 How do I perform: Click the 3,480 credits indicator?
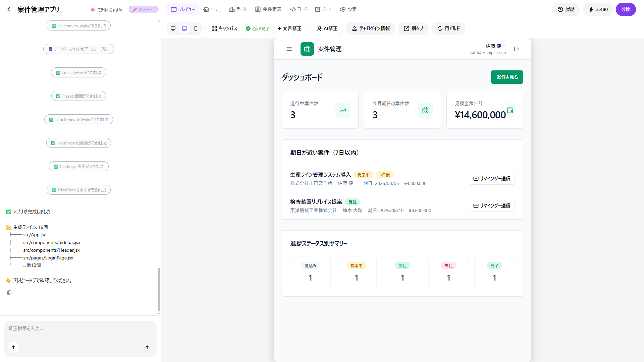(598, 9)
